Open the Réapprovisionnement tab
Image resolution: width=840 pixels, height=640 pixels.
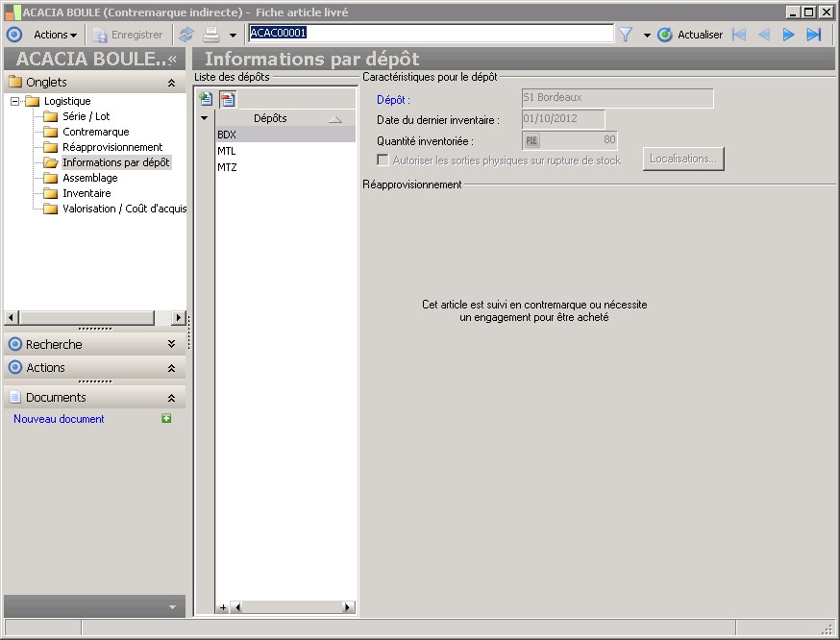coord(112,147)
